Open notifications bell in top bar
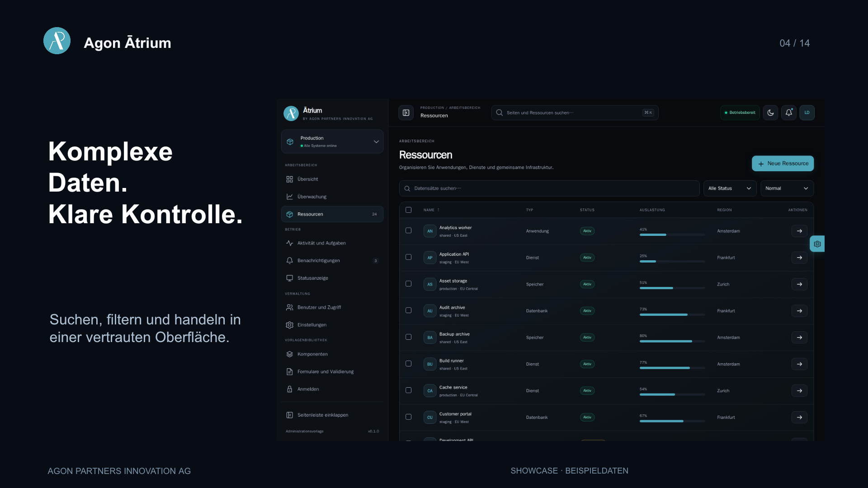Image resolution: width=868 pixels, height=488 pixels. (788, 113)
